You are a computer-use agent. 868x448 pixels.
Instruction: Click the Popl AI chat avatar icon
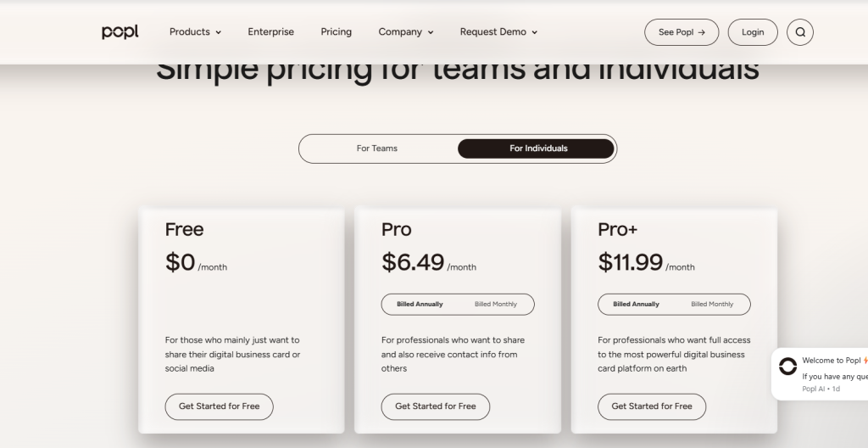tap(787, 367)
